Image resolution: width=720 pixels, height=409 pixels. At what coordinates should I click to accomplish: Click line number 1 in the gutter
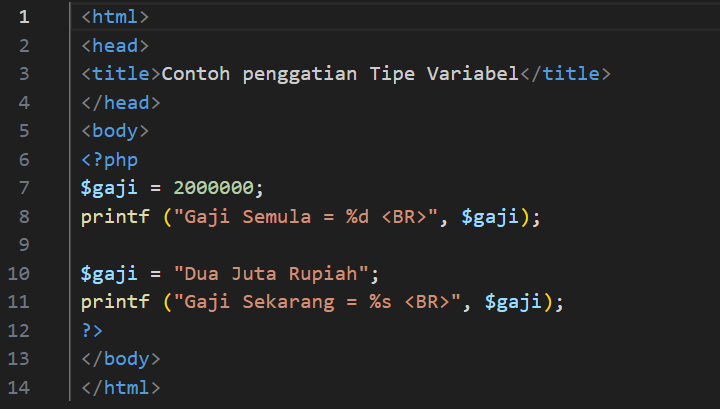[24, 17]
